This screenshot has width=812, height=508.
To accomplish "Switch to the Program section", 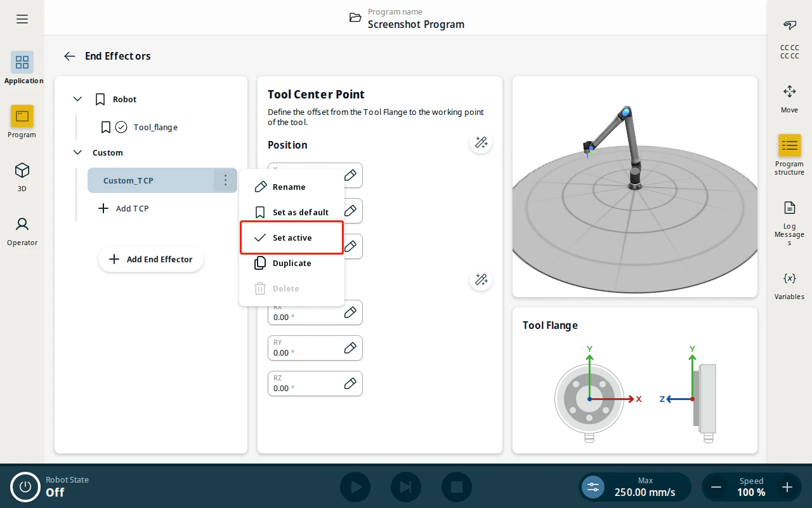I will (x=22, y=122).
